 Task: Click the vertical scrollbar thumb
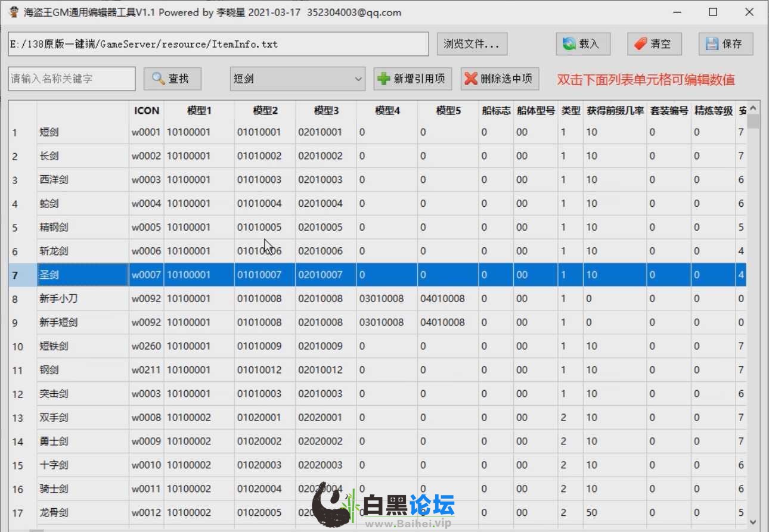754,122
